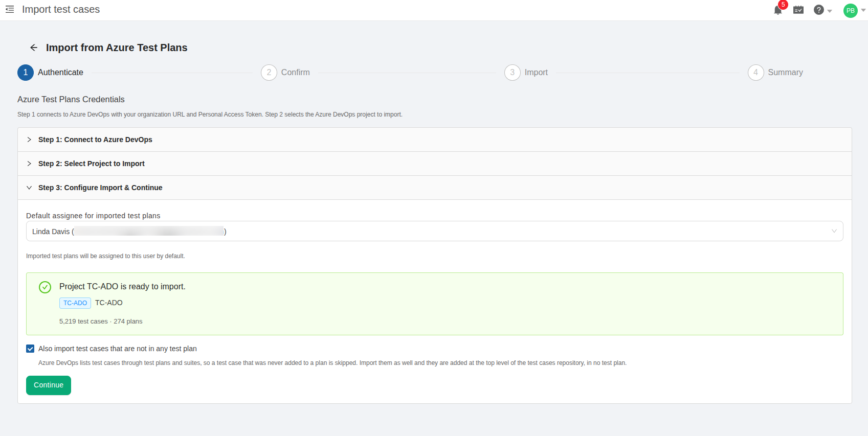Viewport: 868px width, 436px height.
Task: Go back using the left arrow
Action: pyautogui.click(x=34, y=48)
